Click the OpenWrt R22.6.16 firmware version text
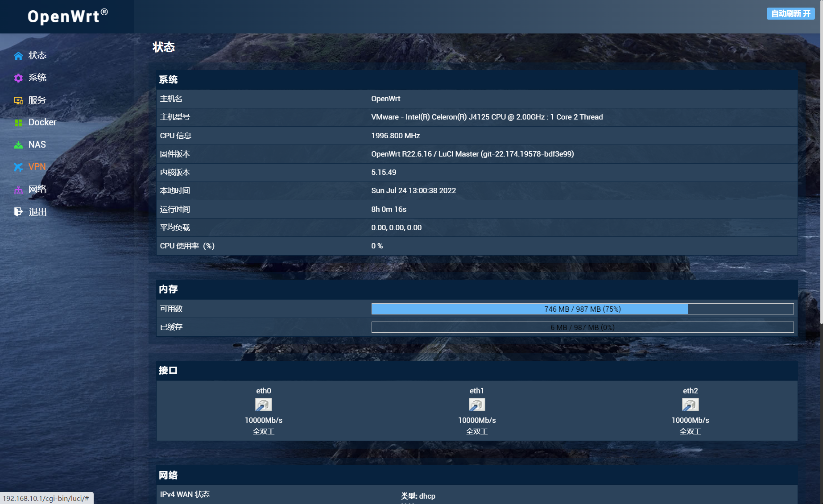 (472, 154)
